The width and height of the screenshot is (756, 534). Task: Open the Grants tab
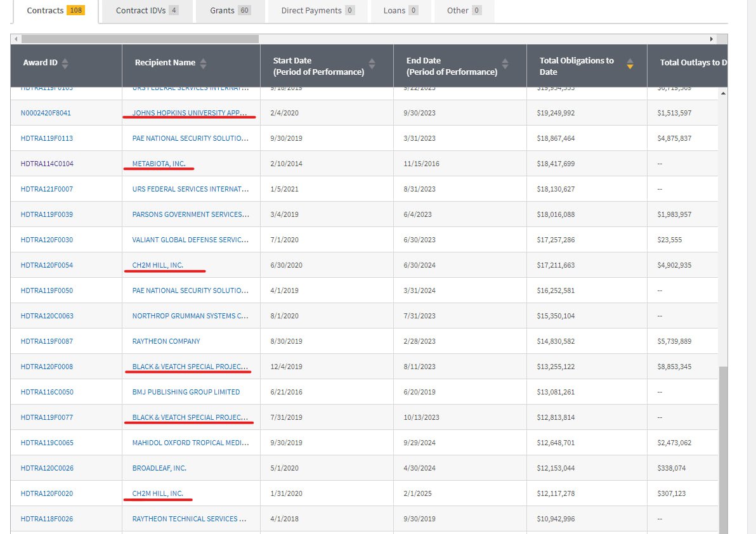click(x=230, y=11)
